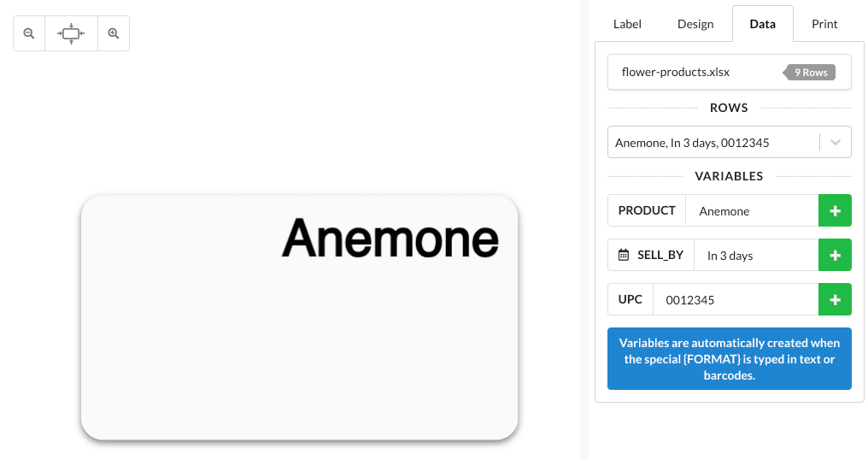Click the zoom in magnifier icon

coord(113,34)
